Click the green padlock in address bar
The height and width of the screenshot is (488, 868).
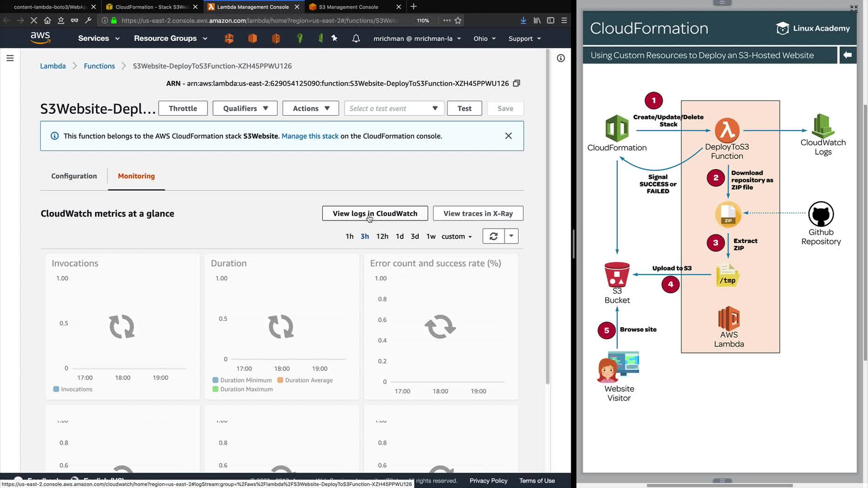(114, 20)
